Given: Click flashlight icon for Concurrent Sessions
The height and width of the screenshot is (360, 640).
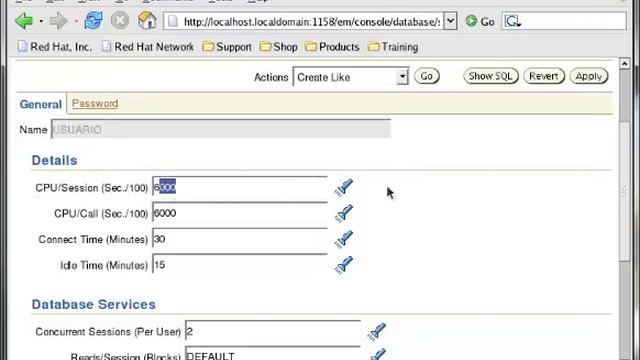Looking at the screenshot, I should point(376,332).
